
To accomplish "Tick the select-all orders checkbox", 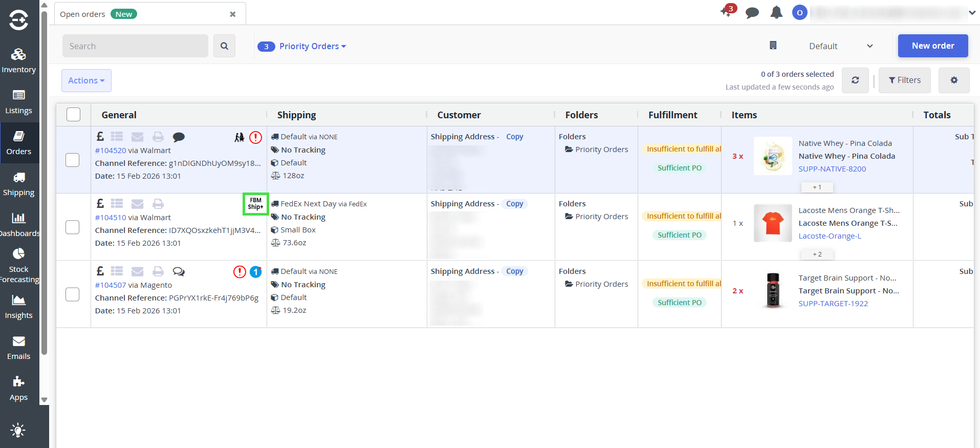I will [74, 114].
